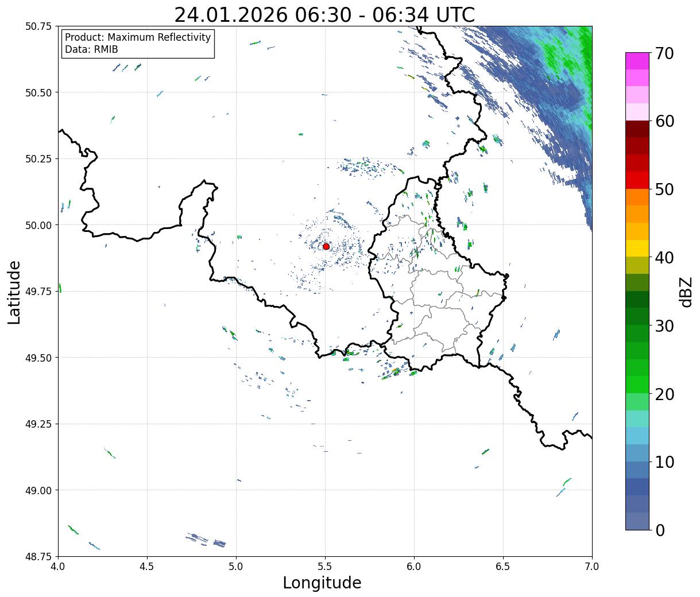The image size is (700, 597).
Task: Click the longitude tick label 6.0
Action: coord(414,566)
